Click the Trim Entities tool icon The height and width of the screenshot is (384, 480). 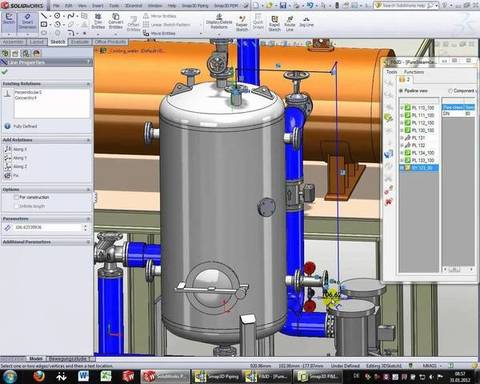98,21
